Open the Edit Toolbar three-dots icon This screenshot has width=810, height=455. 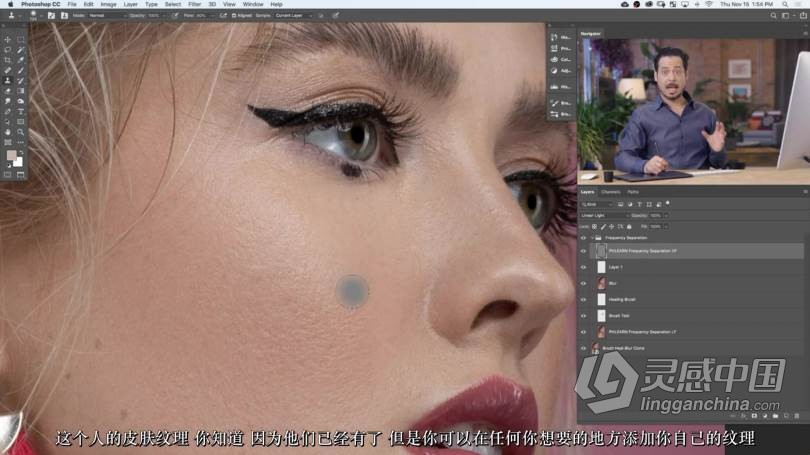click(21, 143)
